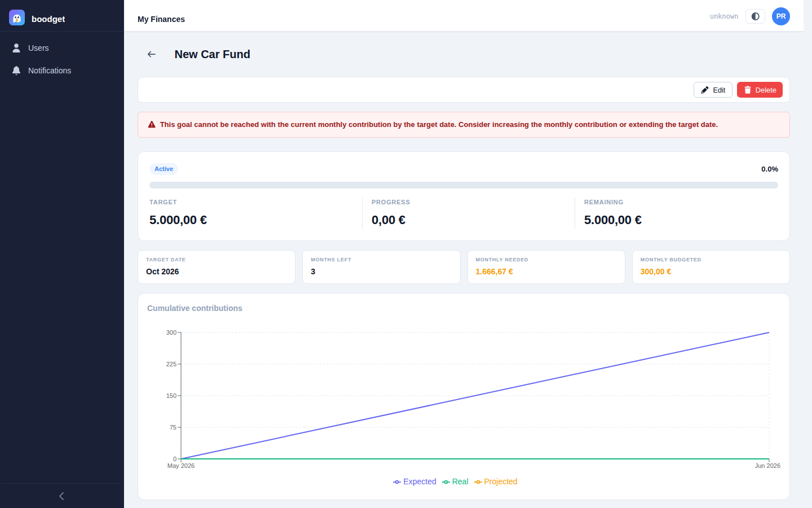Collapse the sidebar with the chevron
Viewport: 812px width, 508px height.
tap(62, 496)
